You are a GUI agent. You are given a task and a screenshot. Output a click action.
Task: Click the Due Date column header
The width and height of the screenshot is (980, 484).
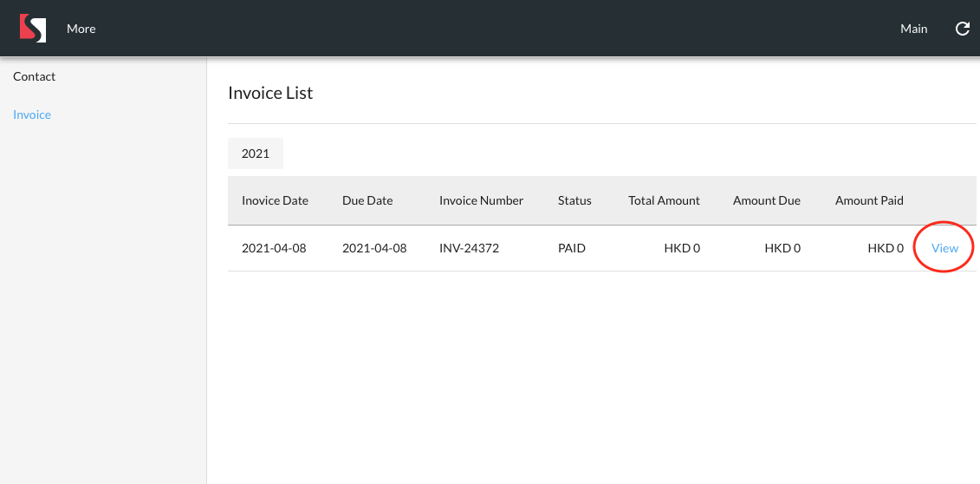367,200
